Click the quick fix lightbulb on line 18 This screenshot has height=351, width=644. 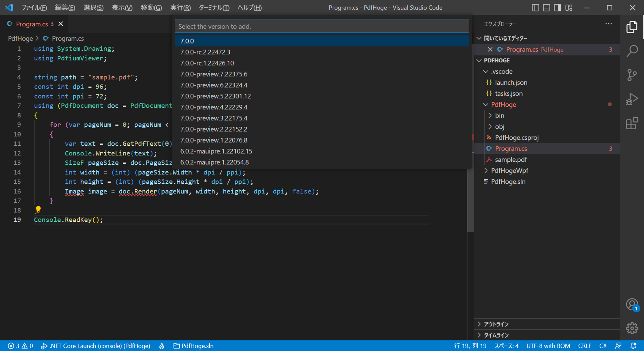38,209
